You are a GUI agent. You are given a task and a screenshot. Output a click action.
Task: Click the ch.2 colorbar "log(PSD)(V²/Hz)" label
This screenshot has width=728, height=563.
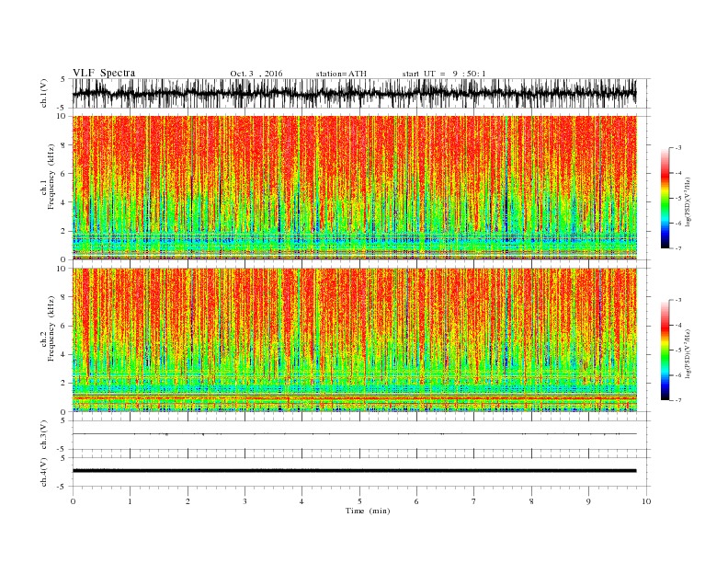coord(688,355)
